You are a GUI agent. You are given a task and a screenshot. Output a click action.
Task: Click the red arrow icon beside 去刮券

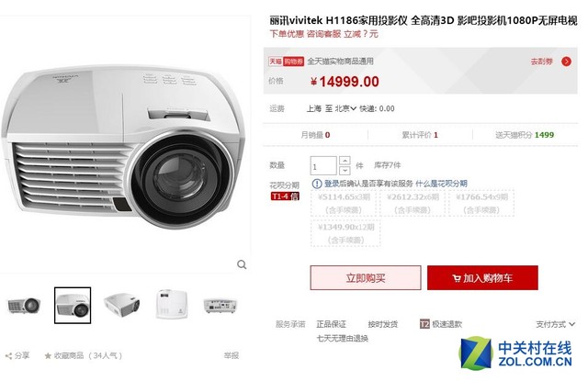(566, 62)
